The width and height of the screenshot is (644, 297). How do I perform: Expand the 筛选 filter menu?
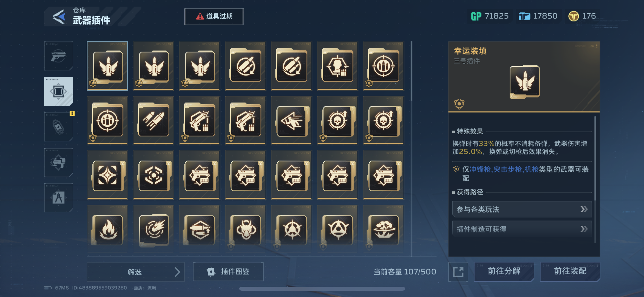click(136, 272)
